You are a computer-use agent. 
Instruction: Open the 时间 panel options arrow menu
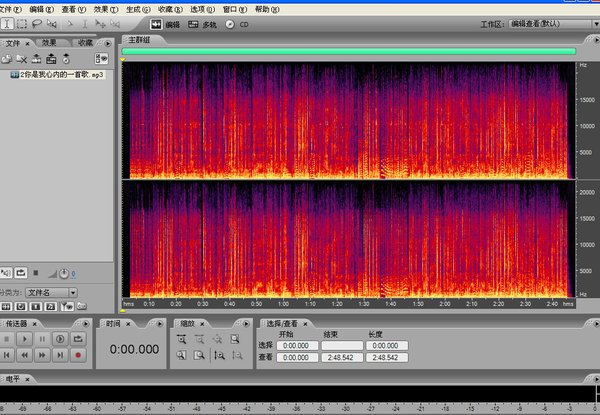click(160, 324)
